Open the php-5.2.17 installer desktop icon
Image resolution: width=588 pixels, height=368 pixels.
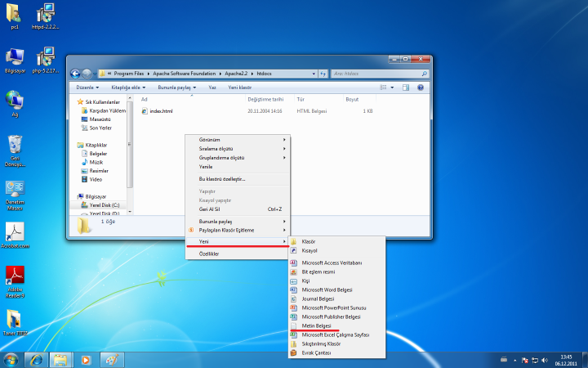[47, 57]
